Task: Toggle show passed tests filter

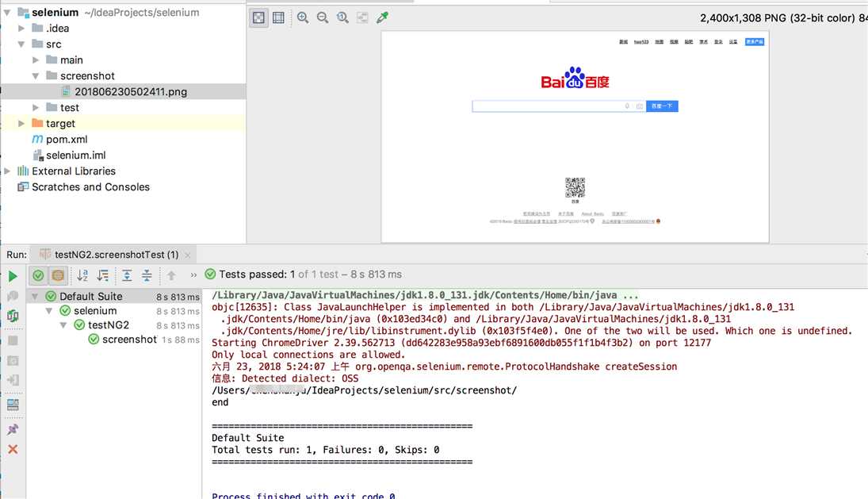Action: coord(38,274)
